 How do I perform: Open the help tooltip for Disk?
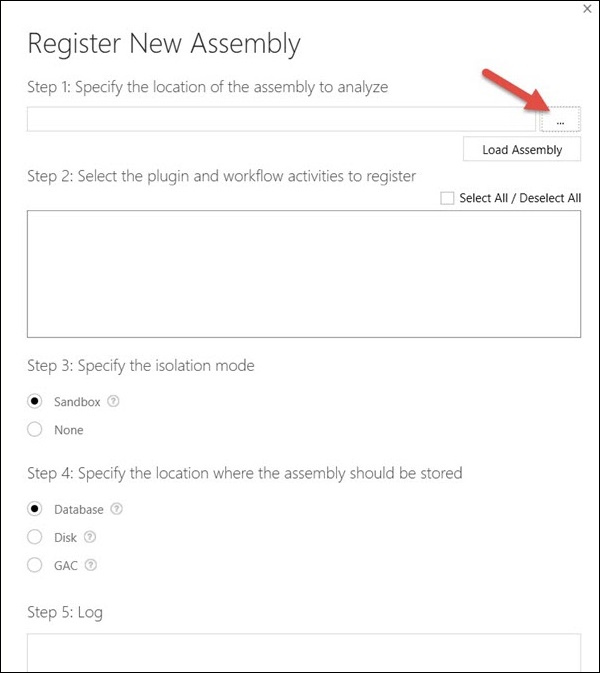[90, 537]
